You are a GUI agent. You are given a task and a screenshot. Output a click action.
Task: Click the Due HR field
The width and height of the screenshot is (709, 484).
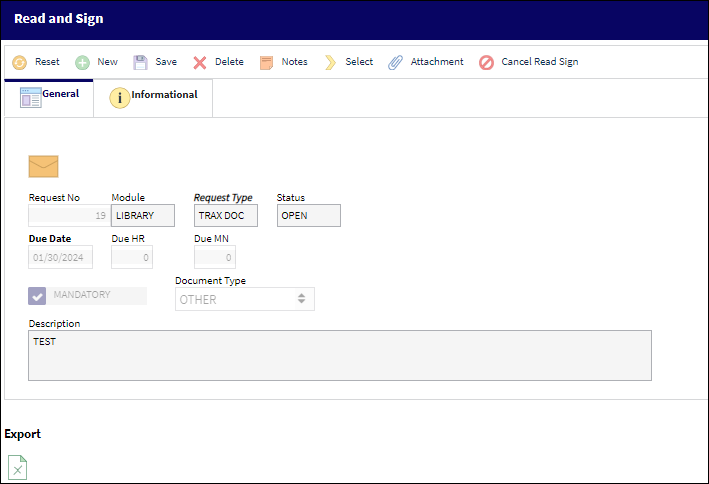point(132,257)
